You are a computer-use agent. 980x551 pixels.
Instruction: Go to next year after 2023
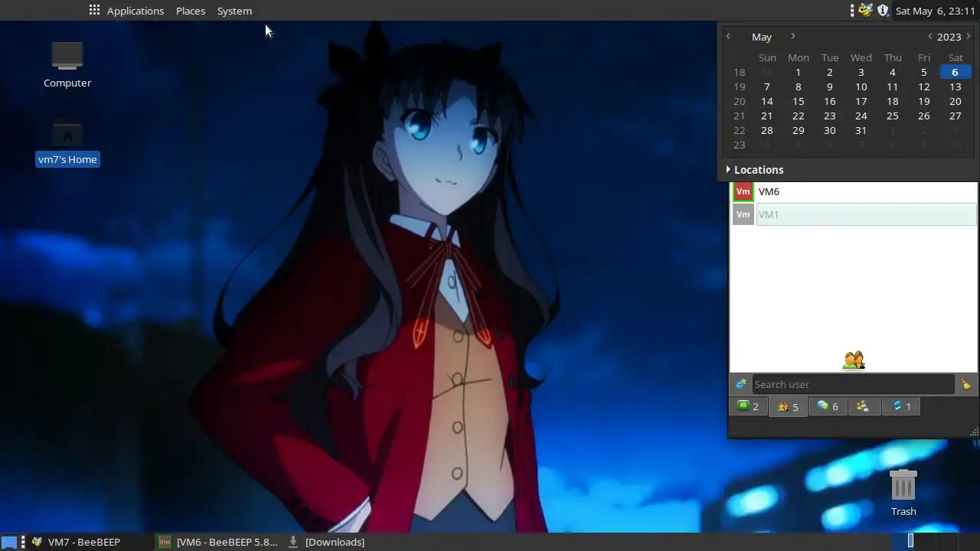pyautogui.click(x=969, y=37)
